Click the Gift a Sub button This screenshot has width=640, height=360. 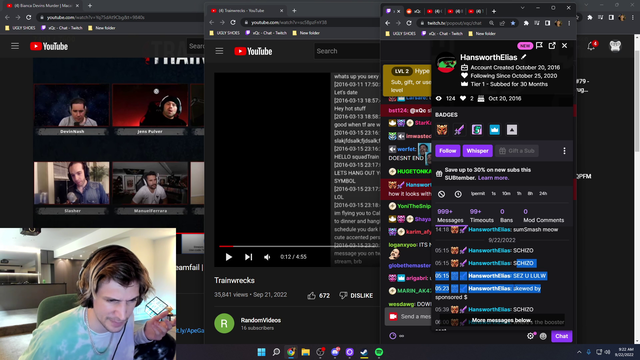pos(517,151)
